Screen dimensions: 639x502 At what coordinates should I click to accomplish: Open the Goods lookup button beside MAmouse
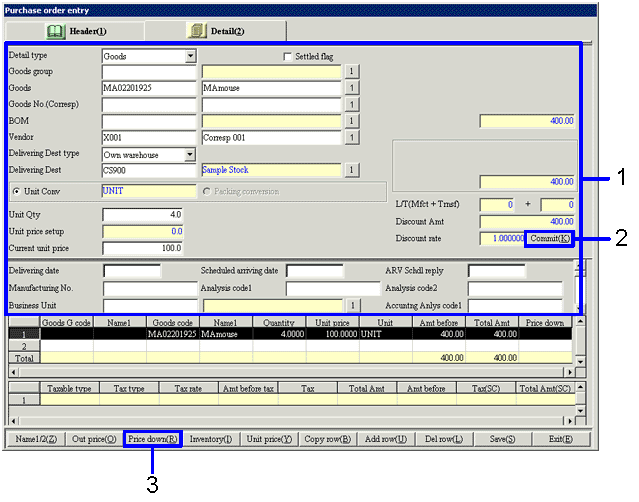pyautogui.click(x=352, y=88)
